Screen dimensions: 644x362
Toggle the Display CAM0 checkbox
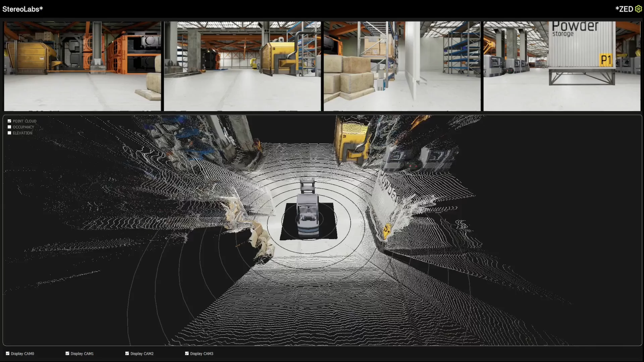(8, 353)
